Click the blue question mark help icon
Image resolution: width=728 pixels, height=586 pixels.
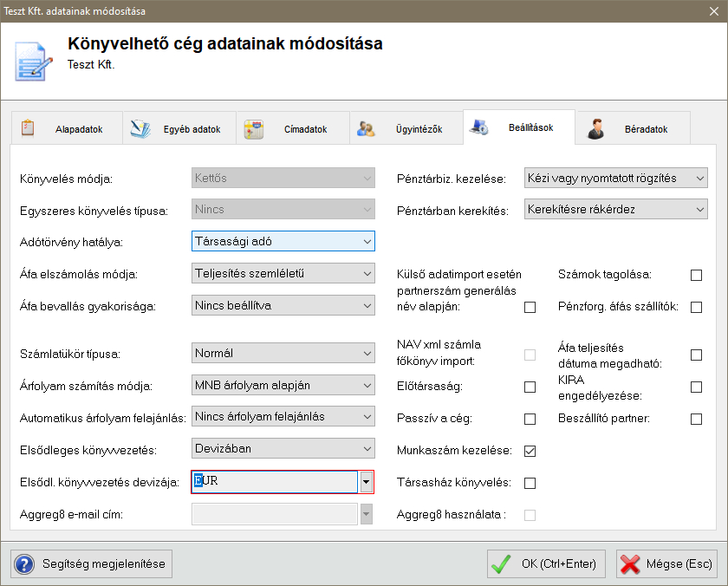point(24,563)
